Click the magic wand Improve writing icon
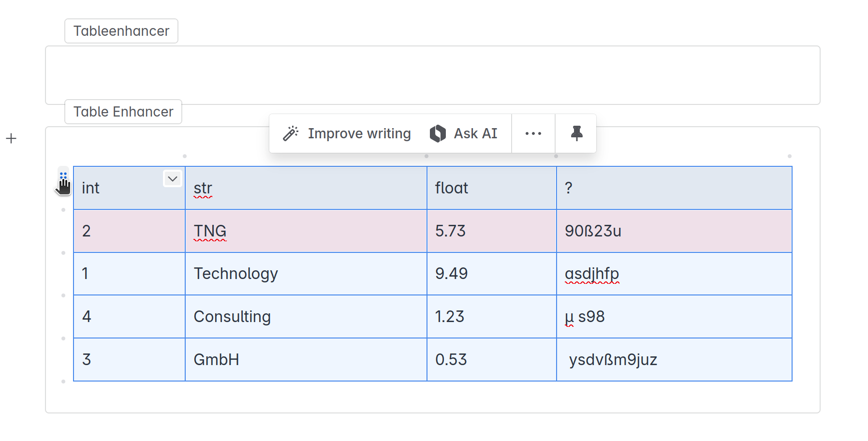Viewport: 868px width, 441px height. click(x=291, y=133)
